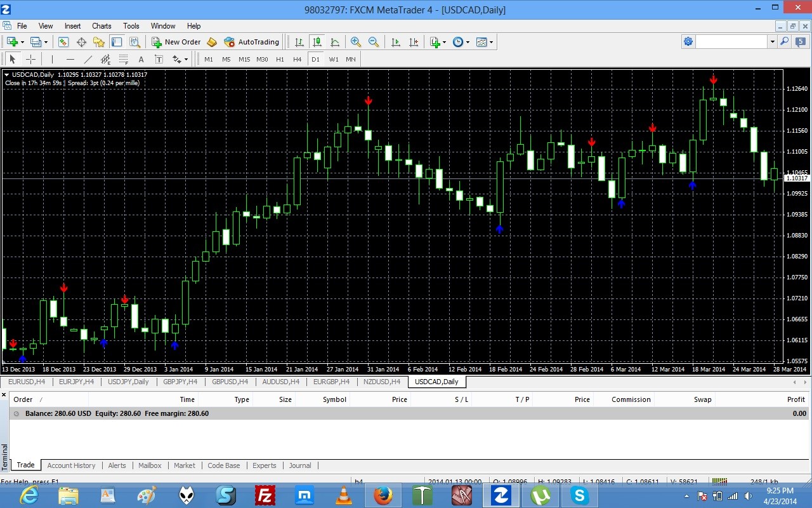Screen dimensions: 812x508
Task: Toggle chart auto scroll icon
Action: pos(396,42)
